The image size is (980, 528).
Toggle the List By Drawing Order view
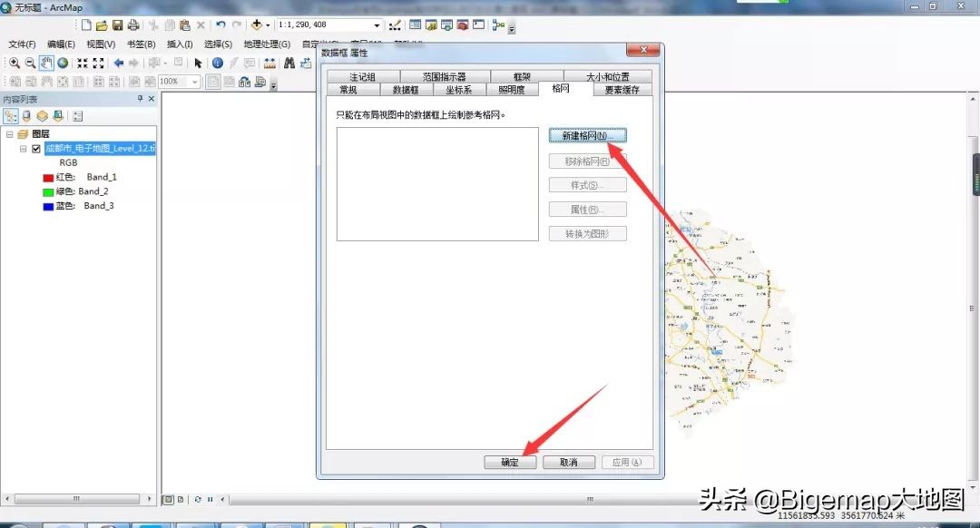(12, 114)
